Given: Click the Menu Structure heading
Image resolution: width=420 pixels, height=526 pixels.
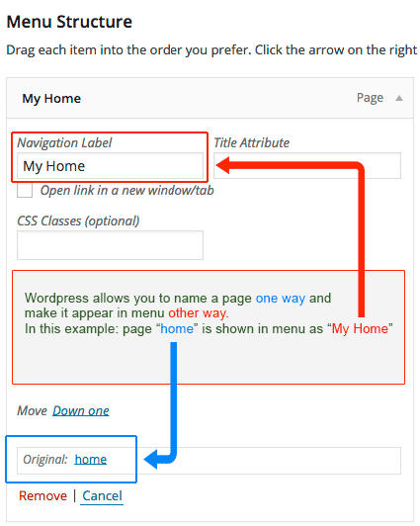Looking at the screenshot, I should point(69,22).
